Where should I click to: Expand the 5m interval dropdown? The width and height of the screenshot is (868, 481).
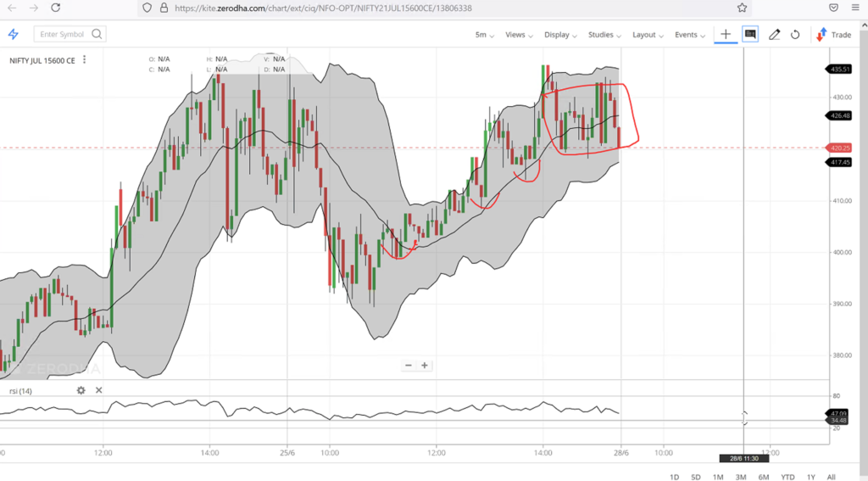point(485,35)
